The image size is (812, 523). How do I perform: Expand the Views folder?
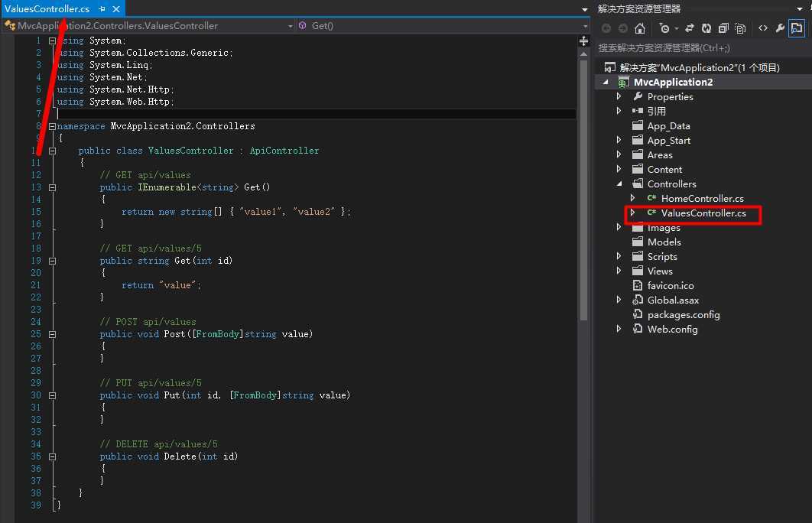(619, 271)
